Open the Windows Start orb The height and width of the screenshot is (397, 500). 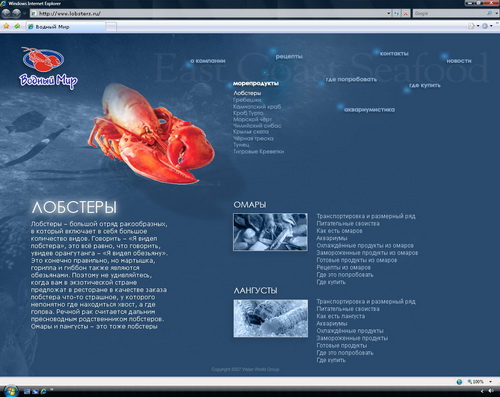point(11,391)
